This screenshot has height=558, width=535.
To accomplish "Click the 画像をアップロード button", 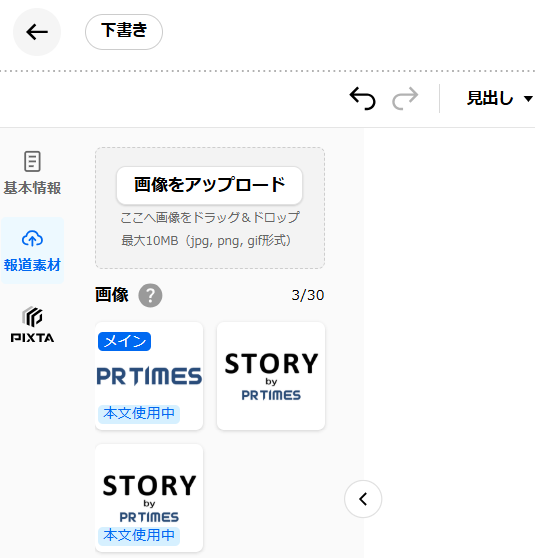I will (x=209, y=185).
